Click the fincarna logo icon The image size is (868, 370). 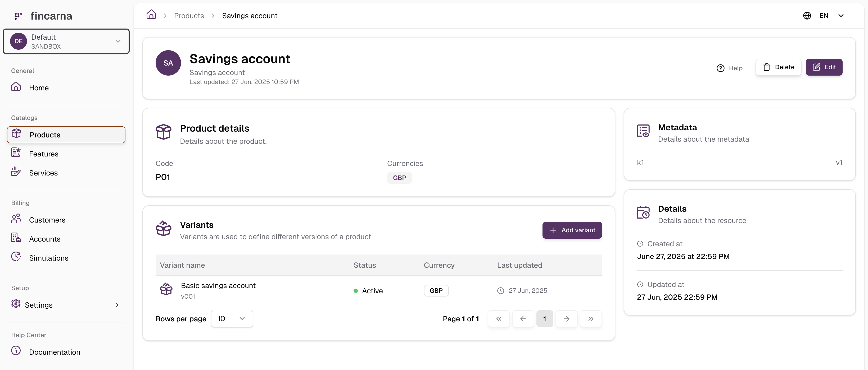tap(18, 16)
